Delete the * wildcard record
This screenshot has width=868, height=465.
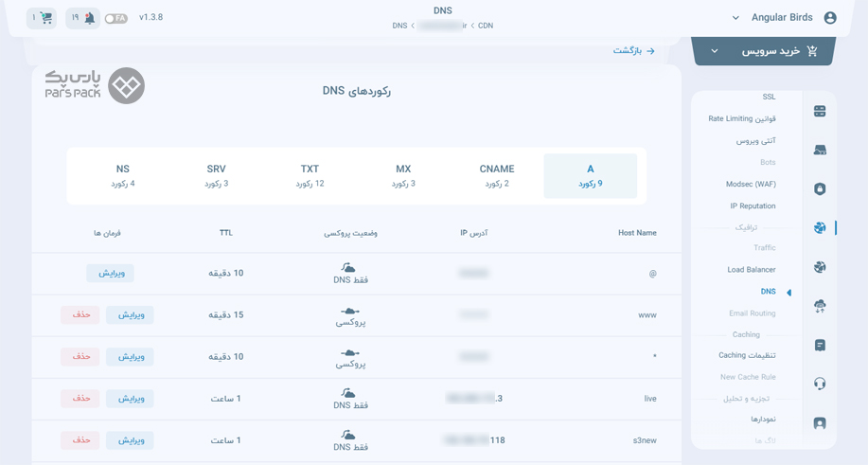(x=80, y=357)
